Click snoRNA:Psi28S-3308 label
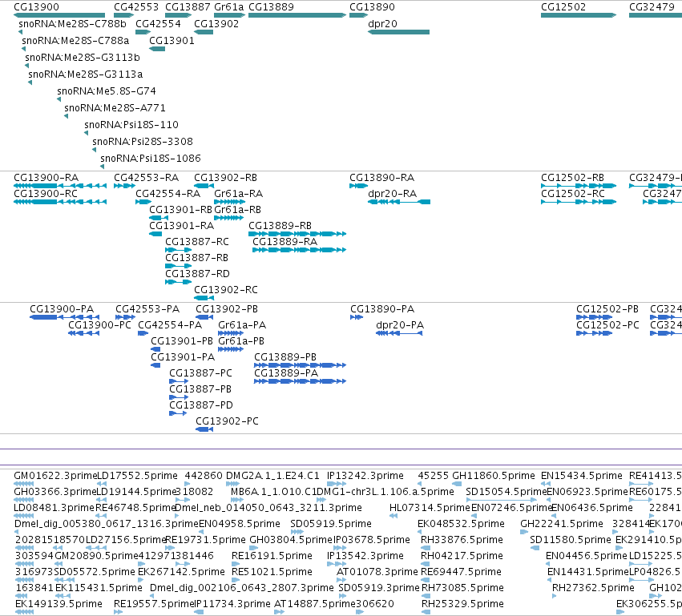 (142, 142)
